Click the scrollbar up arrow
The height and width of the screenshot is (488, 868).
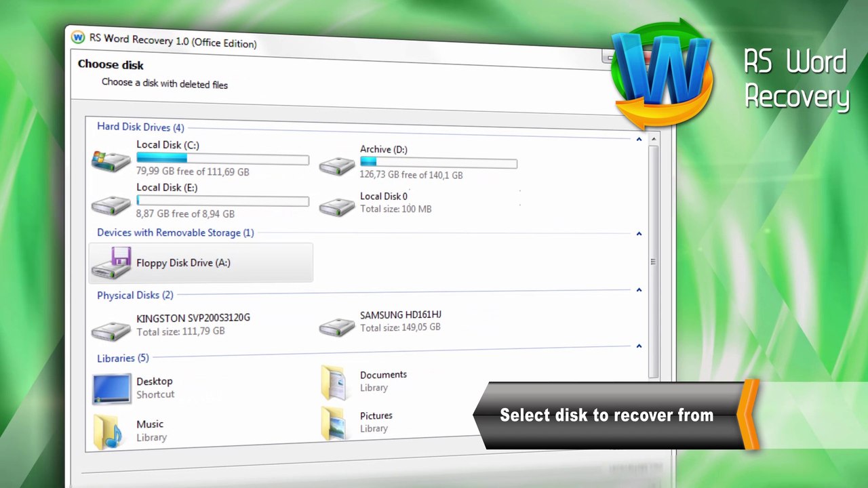(x=654, y=139)
